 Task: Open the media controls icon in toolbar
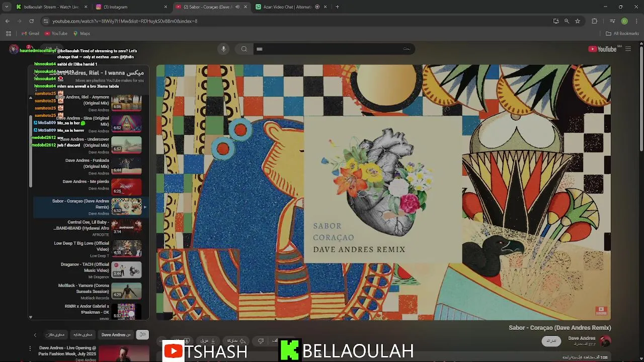pos(612,21)
